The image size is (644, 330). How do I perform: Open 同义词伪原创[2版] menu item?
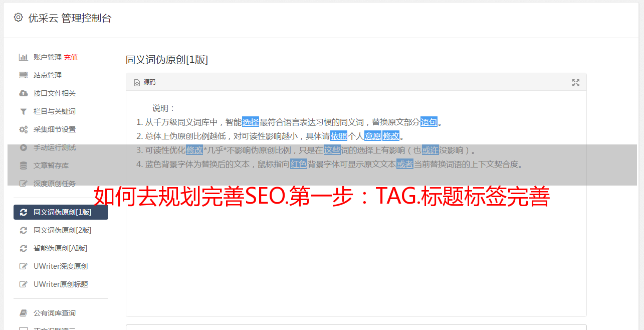click(61, 230)
